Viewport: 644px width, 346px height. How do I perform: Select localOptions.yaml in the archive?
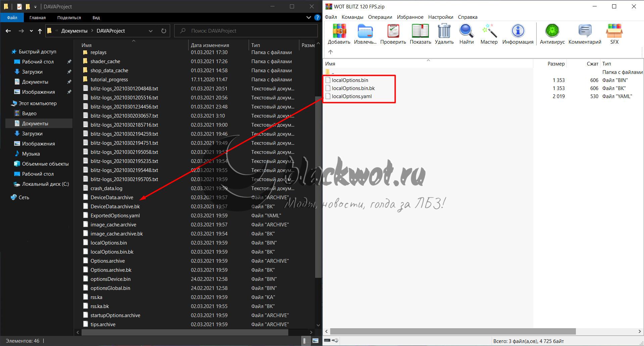351,96
